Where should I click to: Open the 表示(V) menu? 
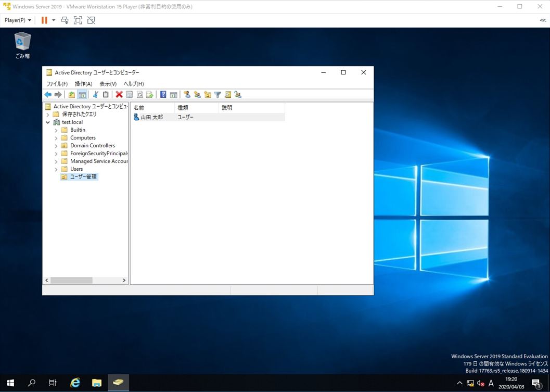tap(108, 84)
